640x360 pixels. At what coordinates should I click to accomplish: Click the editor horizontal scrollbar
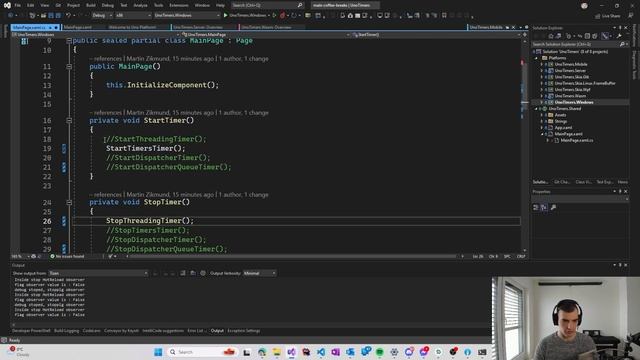pyautogui.click(x=293, y=256)
